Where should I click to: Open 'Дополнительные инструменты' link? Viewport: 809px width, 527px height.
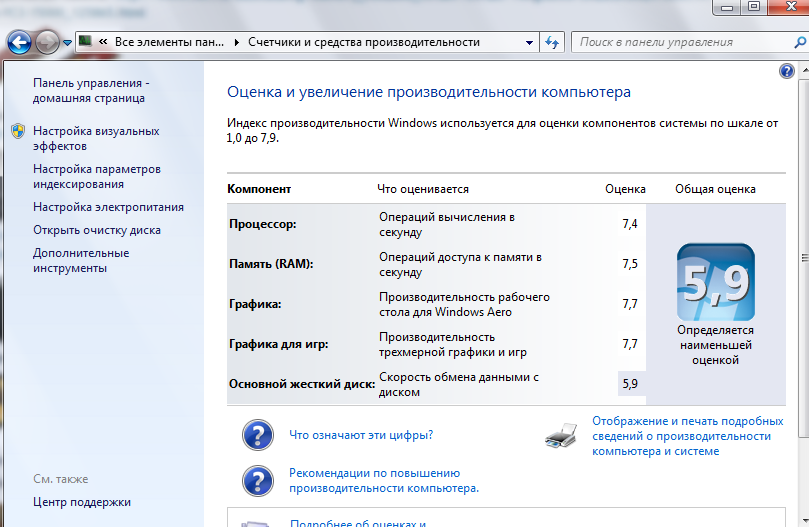click(x=80, y=260)
